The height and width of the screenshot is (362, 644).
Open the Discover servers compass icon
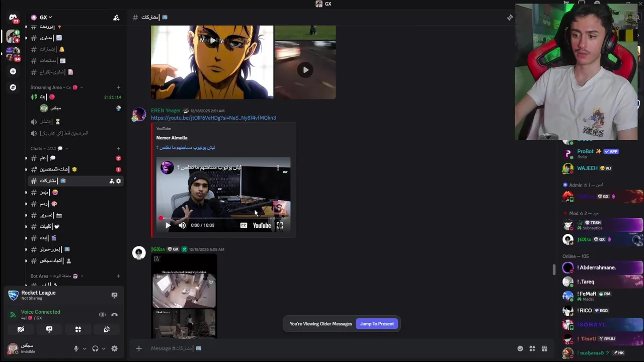point(13,87)
